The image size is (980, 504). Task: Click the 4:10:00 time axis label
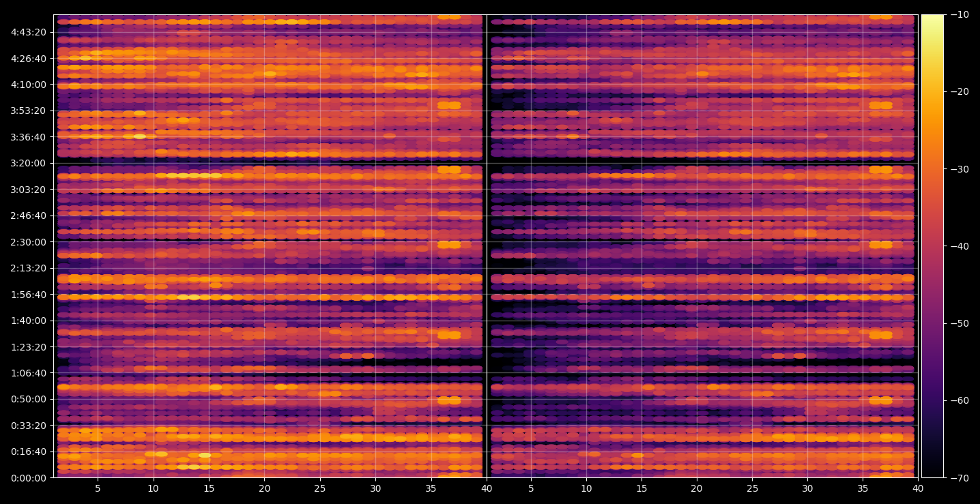pos(29,85)
